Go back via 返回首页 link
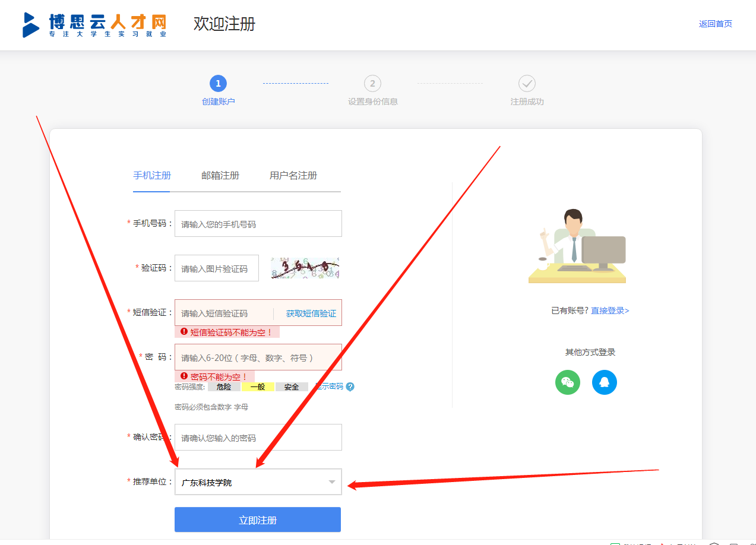 [715, 24]
